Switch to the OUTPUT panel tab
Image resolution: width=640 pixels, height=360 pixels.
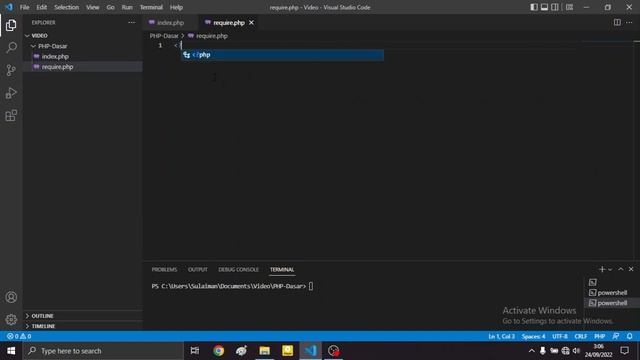(x=198, y=269)
